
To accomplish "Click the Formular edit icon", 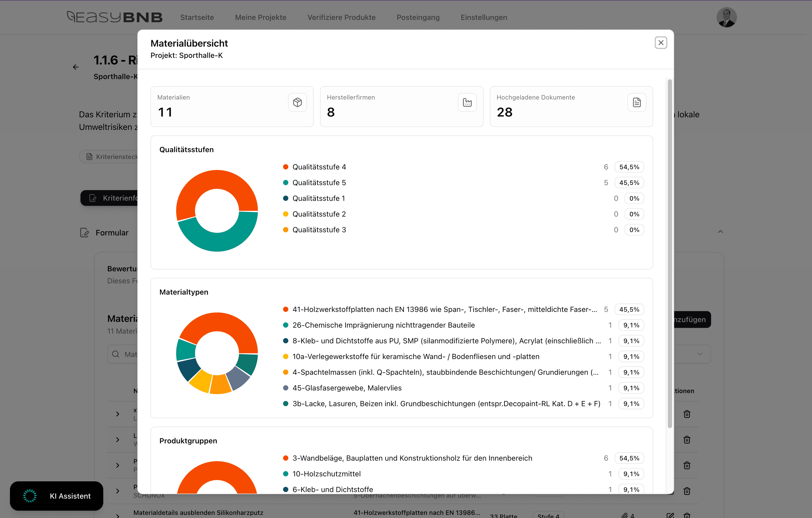I will [84, 233].
